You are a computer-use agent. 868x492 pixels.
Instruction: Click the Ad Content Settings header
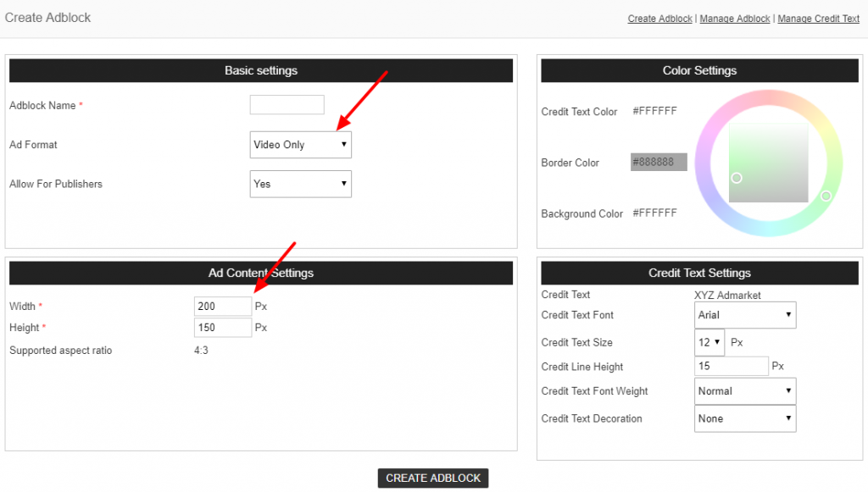point(261,273)
